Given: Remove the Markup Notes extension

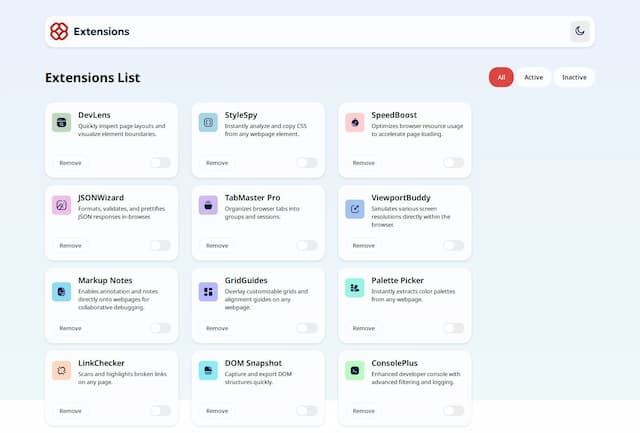Looking at the screenshot, I should coord(70,328).
